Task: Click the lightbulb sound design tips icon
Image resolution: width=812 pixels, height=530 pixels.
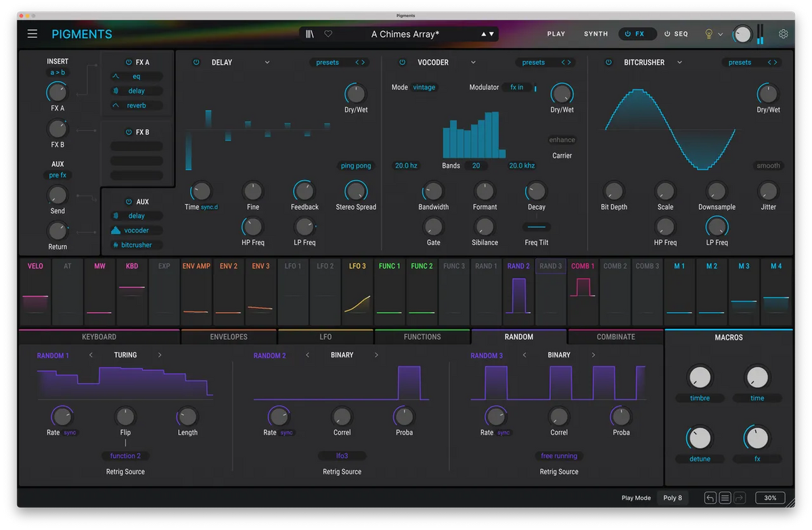Action: click(709, 34)
